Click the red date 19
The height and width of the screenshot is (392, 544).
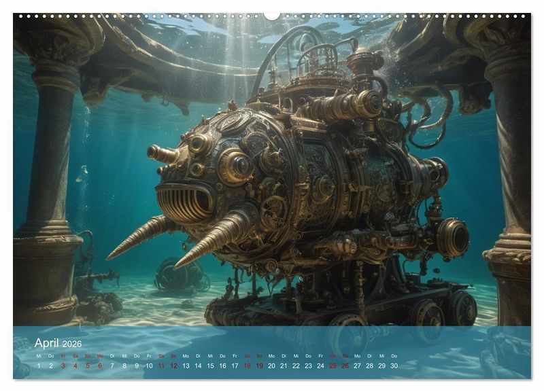coord(259,366)
